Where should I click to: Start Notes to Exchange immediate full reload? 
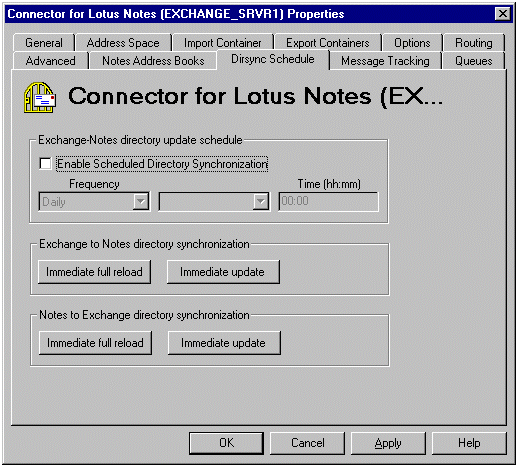95,343
